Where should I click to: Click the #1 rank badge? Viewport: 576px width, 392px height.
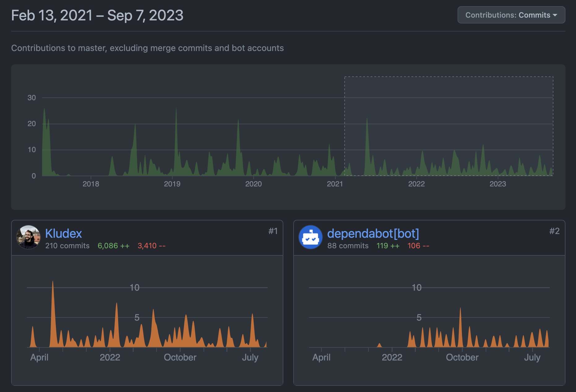click(x=273, y=231)
